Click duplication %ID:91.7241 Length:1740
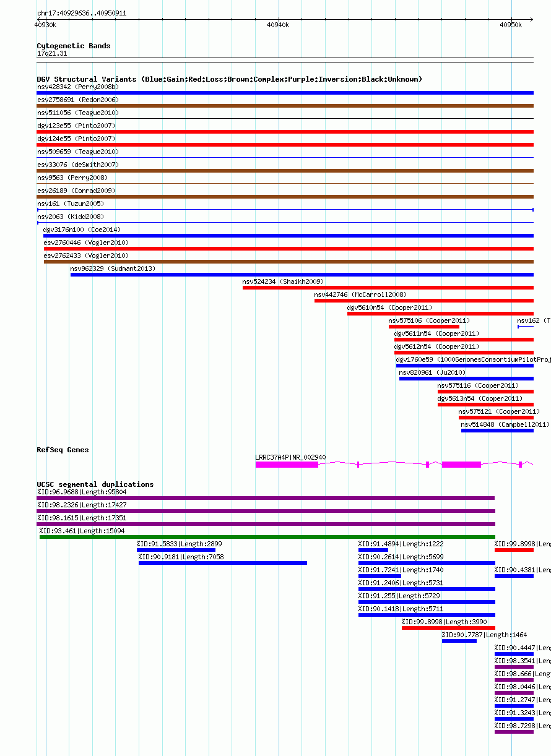This screenshot has height=756, width=551. click(380, 576)
